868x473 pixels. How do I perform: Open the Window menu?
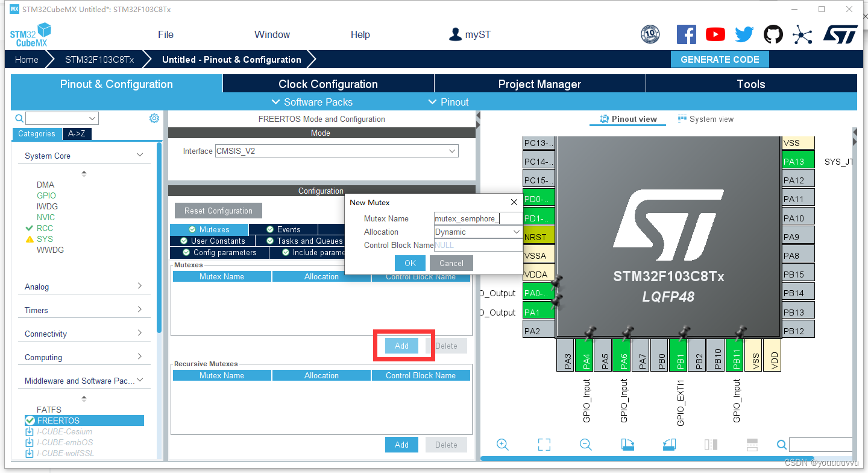tap(272, 34)
